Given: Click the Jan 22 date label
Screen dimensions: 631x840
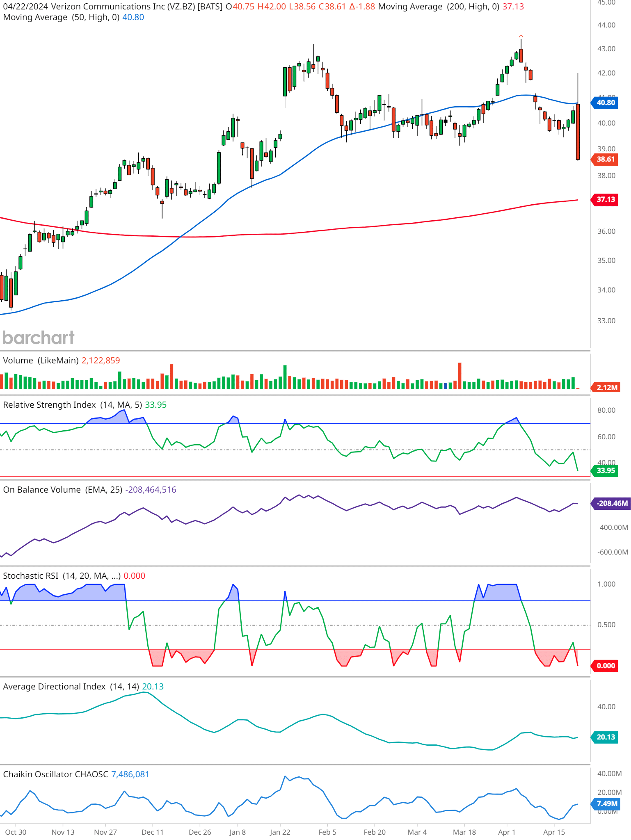Looking at the screenshot, I should 280,832.
